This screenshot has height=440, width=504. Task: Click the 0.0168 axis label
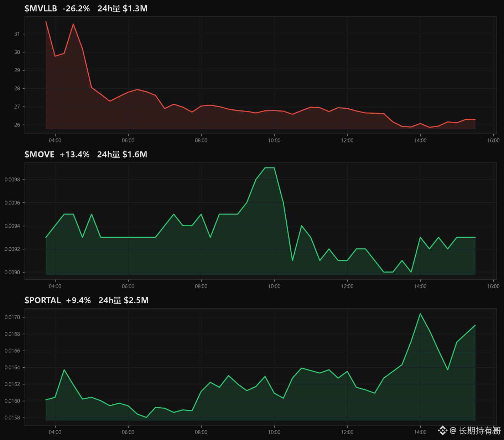point(12,334)
